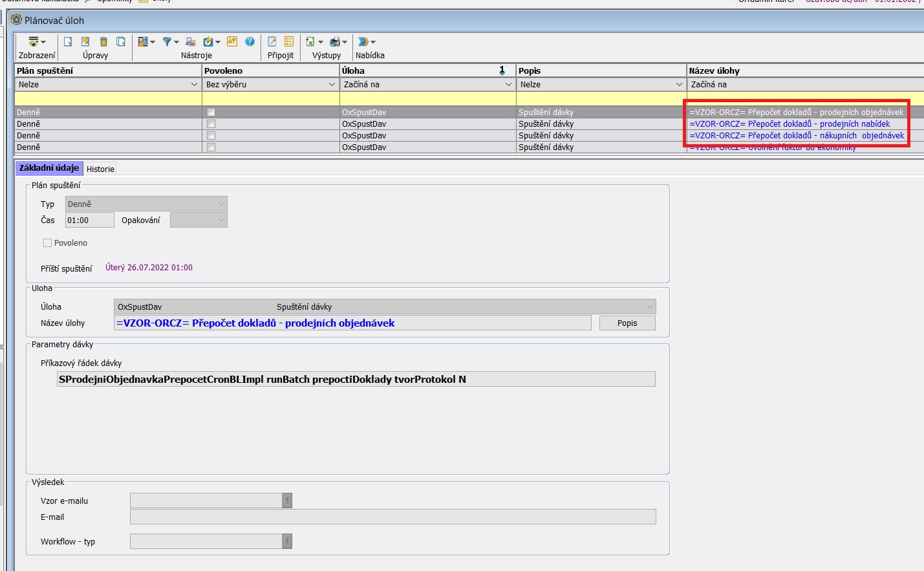
Task: Click the funnel filter icon
Action: 167,41
